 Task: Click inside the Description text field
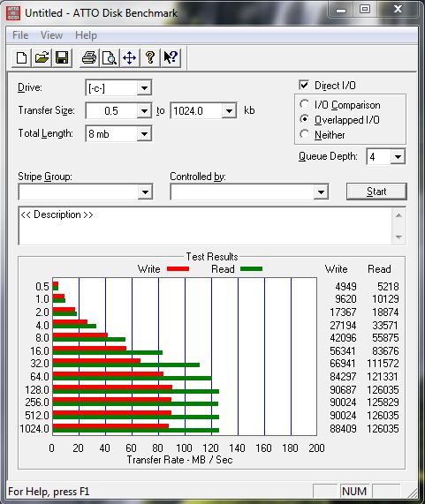(x=206, y=226)
